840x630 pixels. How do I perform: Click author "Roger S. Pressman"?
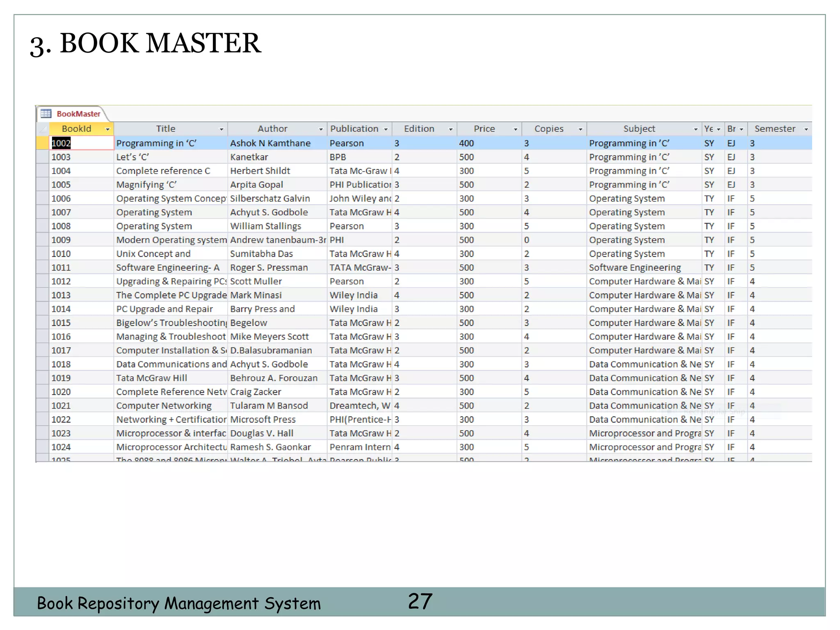pos(269,267)
